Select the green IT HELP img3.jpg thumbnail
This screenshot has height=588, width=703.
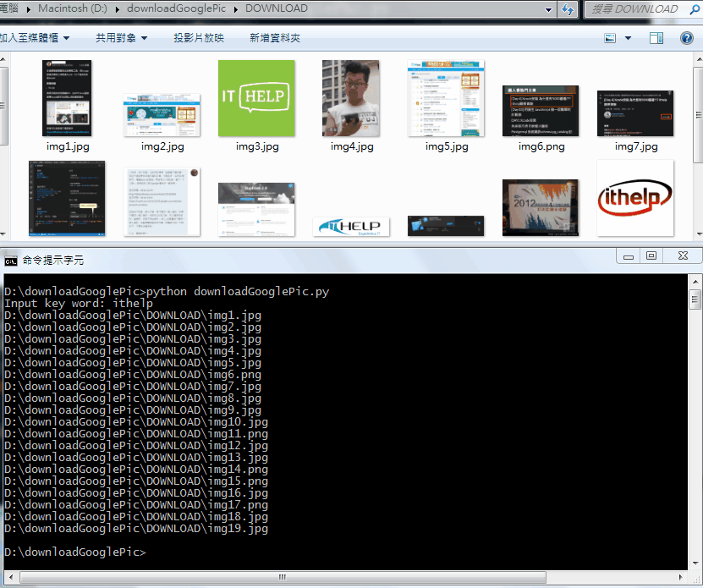(256, 98)
